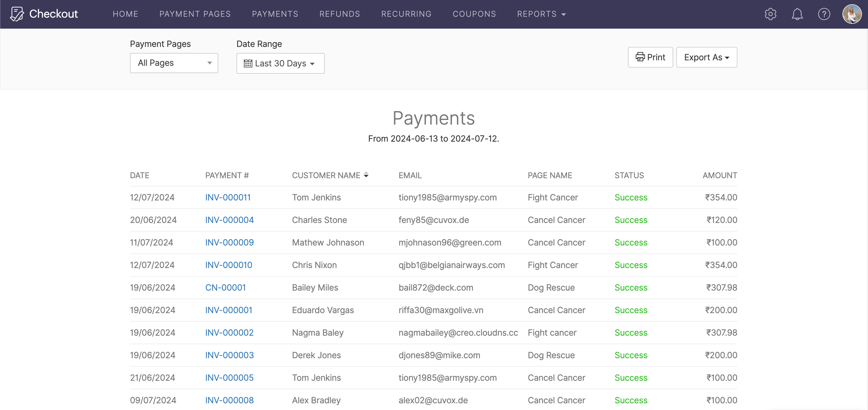
Task: Check notifications via the bell icon
Action: pos(797,14)
